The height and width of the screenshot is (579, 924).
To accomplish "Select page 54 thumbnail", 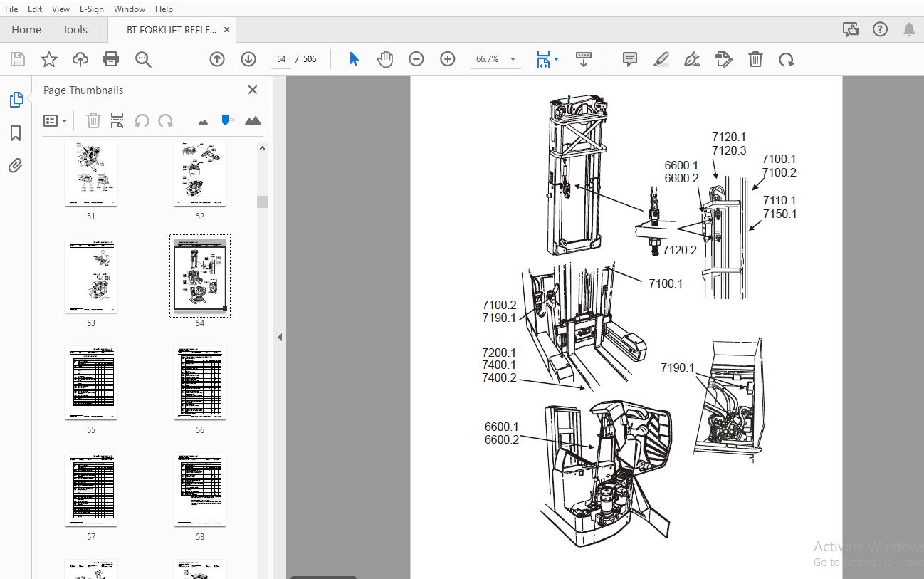I will click(x=200, y=276).
